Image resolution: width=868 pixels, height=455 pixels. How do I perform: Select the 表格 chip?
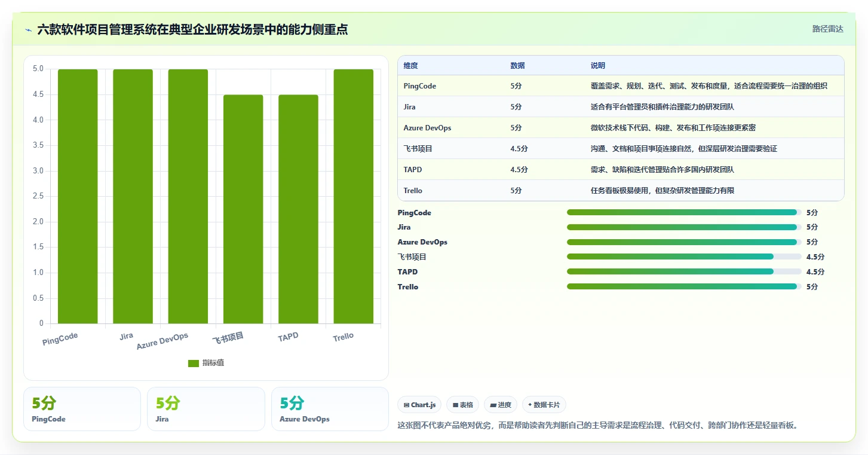(462, 405)
